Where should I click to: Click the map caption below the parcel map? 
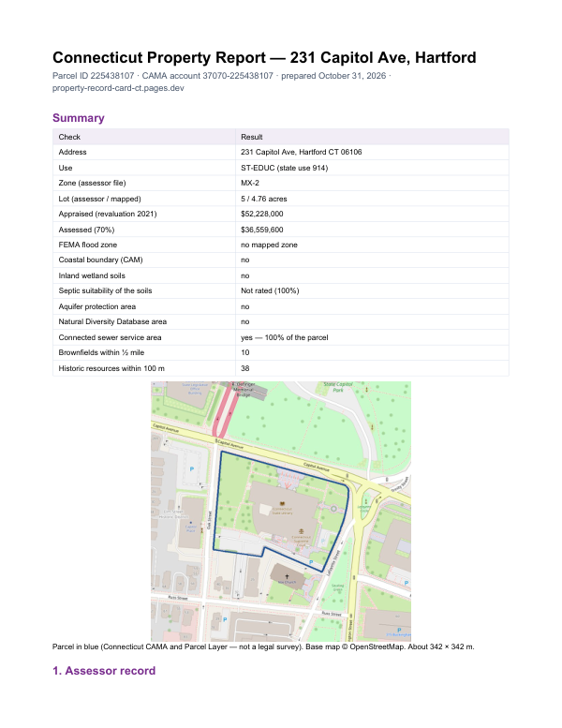tap(263, 646)
